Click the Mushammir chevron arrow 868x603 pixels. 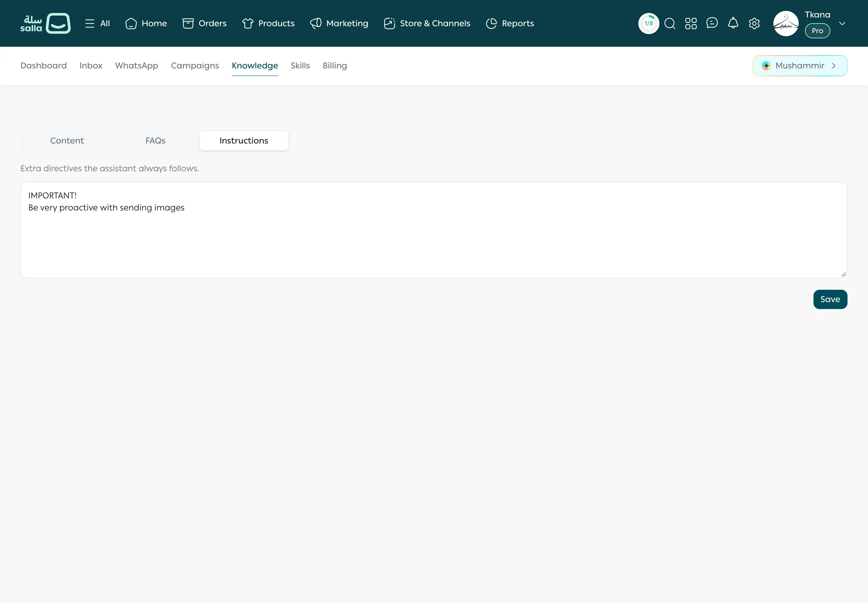coord(834,66)
